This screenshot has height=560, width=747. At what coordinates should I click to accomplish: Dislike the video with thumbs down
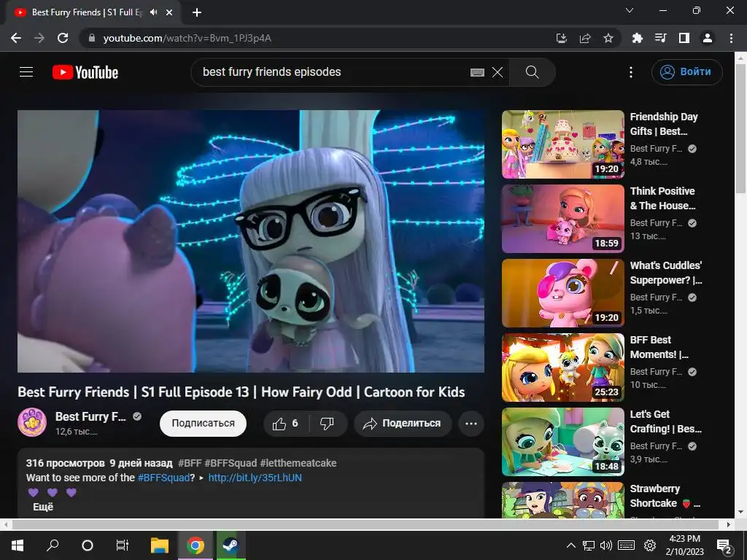coord(328,424)
